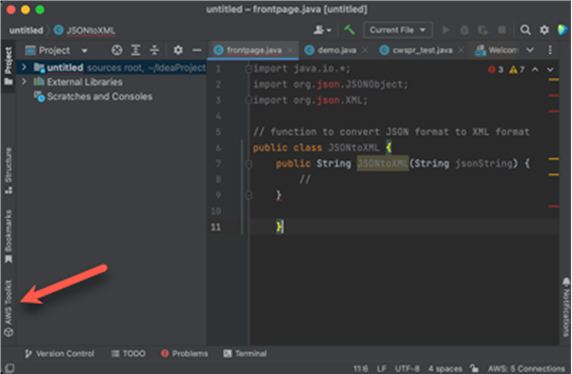
Task: Click Select Opened File target icon
Action: point(117,50)
